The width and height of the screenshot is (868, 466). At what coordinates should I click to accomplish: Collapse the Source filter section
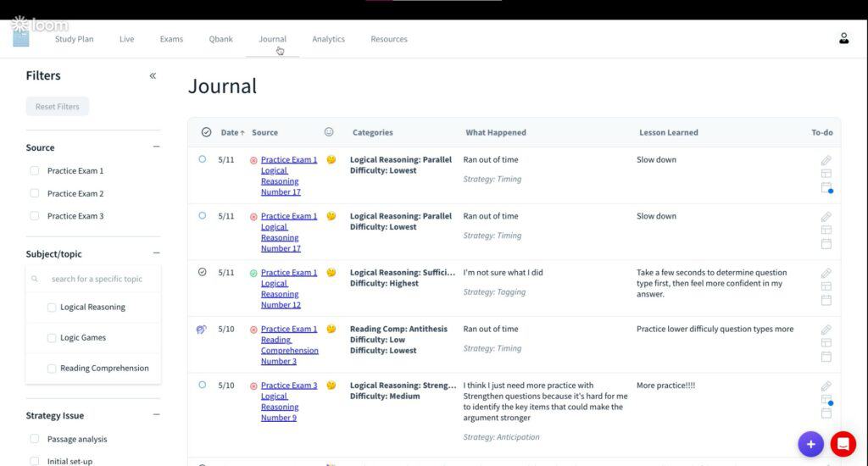(x=156, y=147)
